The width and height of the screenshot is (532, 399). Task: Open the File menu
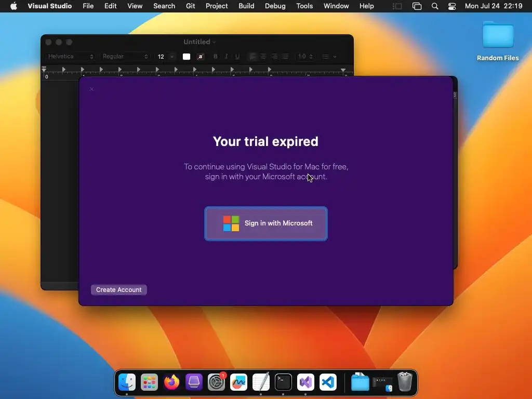tap(88, 6)
